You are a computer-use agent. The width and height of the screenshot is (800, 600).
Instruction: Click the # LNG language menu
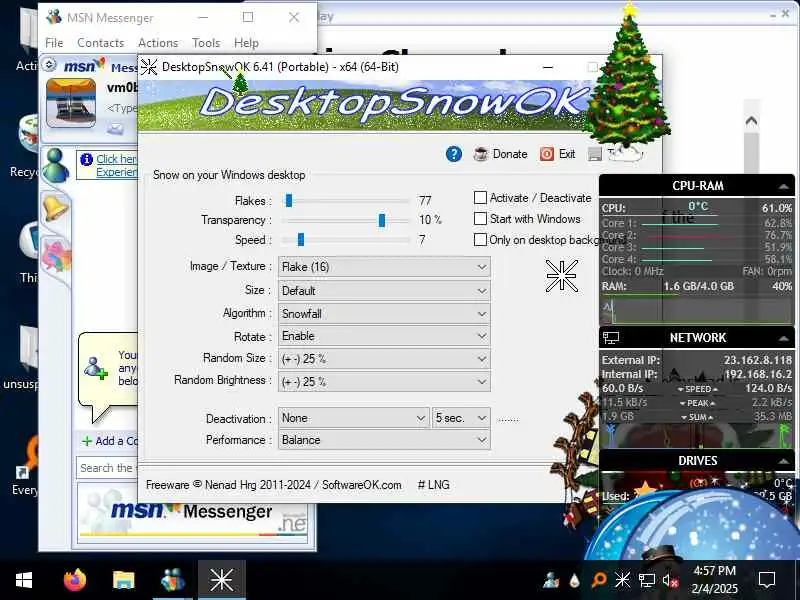(x=434, y=485)
